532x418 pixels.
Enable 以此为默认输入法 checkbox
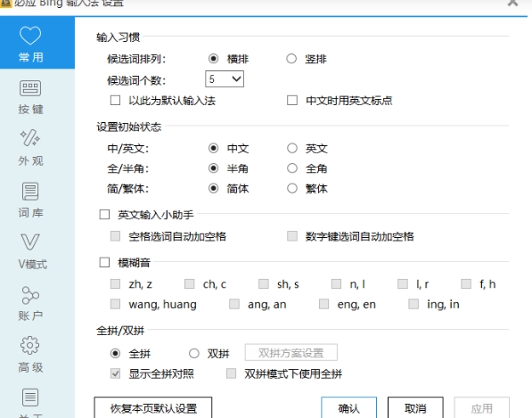click(115, 101)
